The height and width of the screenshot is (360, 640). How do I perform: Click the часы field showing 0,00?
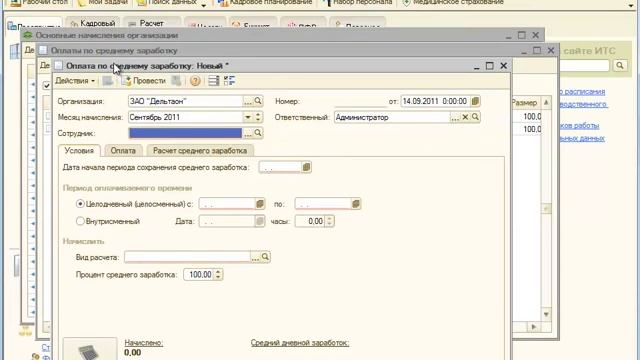[310, 221]
